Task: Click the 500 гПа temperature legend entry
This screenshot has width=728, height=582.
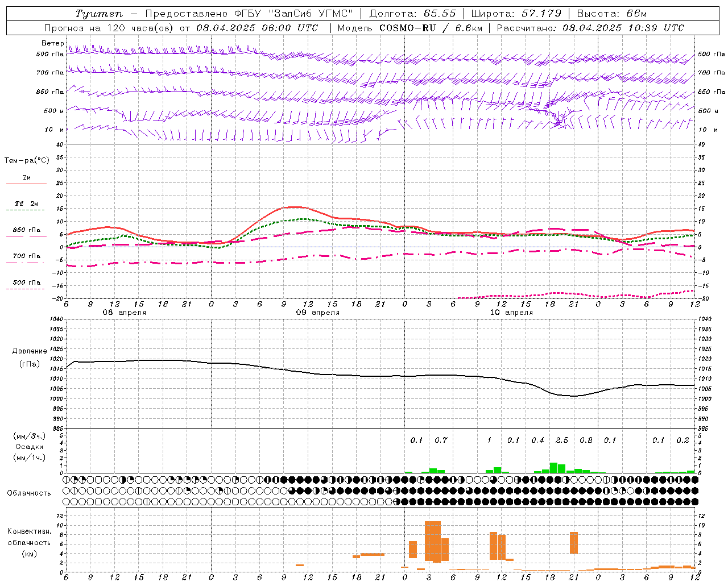Action: coord(27,282)
